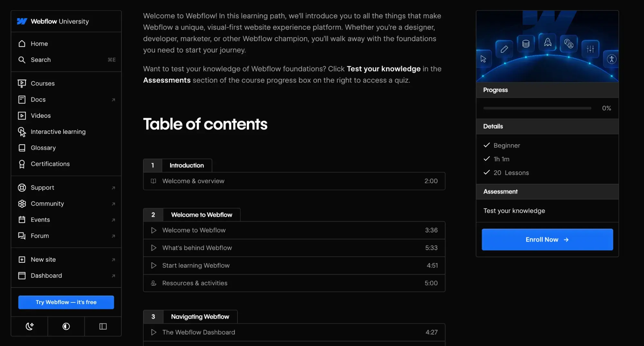Click the Progress panel heading
644x346 pixels.
[495, 90]
